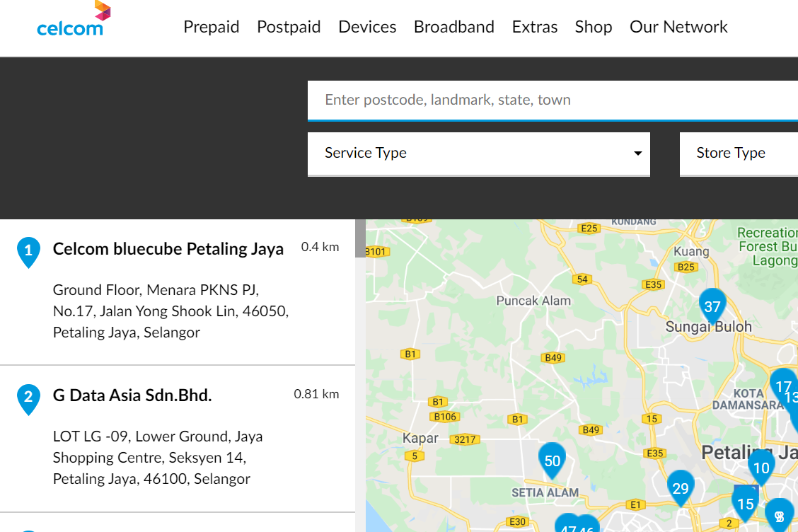Open the Broadband menu
This screenshot has height=532, width=798.
(454, 27)
